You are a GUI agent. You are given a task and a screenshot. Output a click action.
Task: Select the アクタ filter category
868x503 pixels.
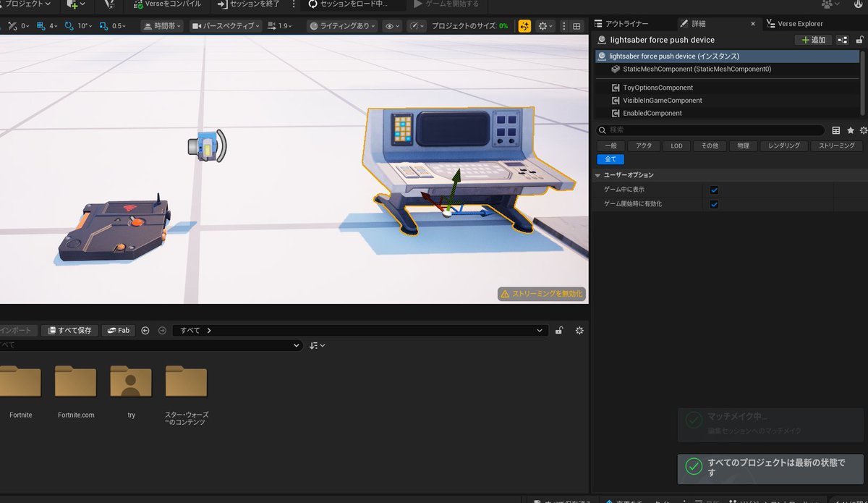point(644,145)
